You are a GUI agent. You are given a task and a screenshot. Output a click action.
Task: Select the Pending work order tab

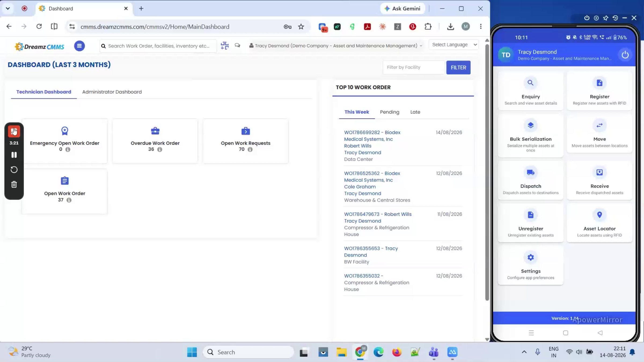click(390, 112)
